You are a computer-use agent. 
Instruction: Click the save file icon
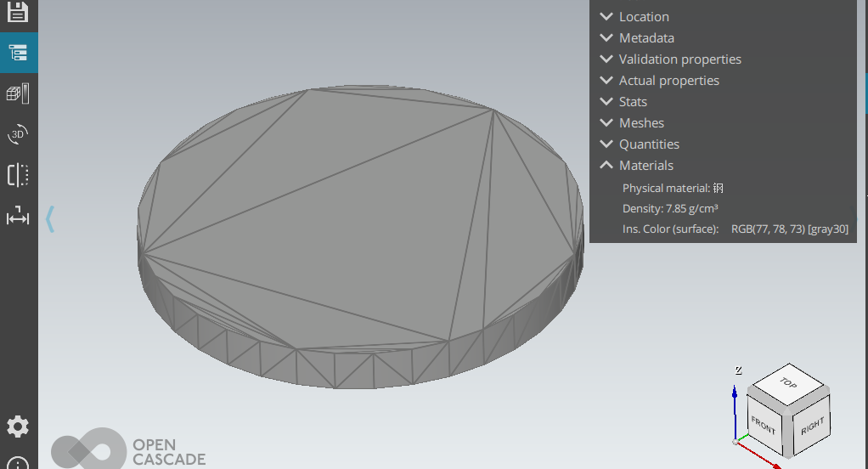click(x=18, y=12)
